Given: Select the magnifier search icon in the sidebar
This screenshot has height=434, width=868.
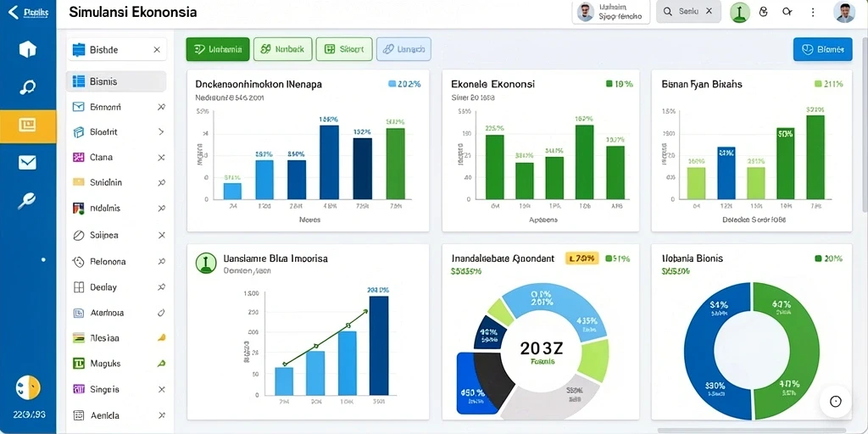Looking at the screenshot, I should tap(28, 87).
